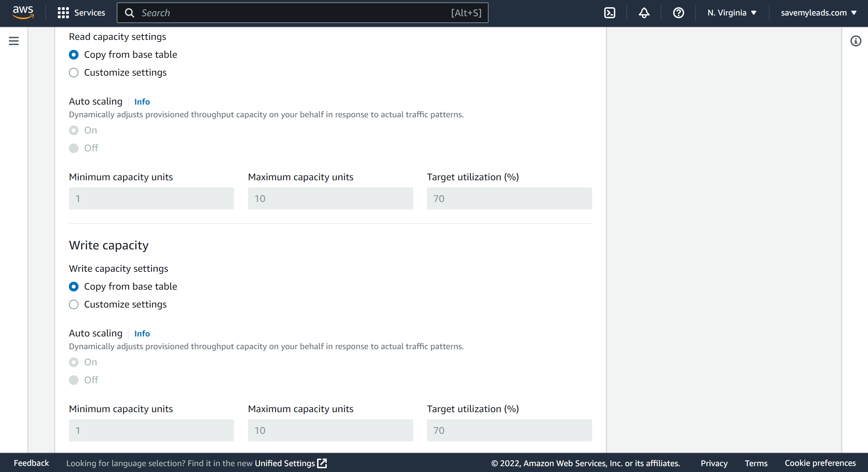
Task: Click the search bar icon
Action: coord(130,13)
